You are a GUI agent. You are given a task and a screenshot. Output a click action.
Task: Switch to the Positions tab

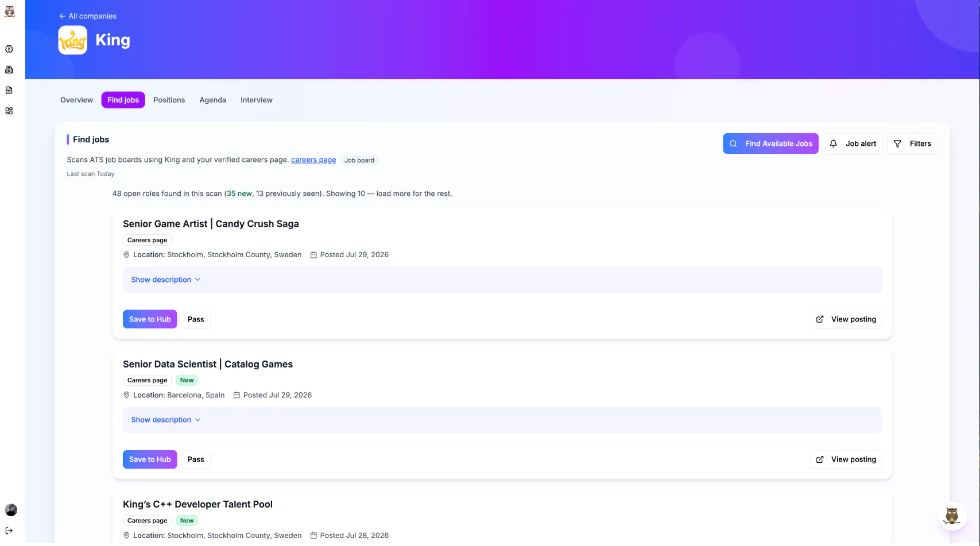tap(169, 100)
